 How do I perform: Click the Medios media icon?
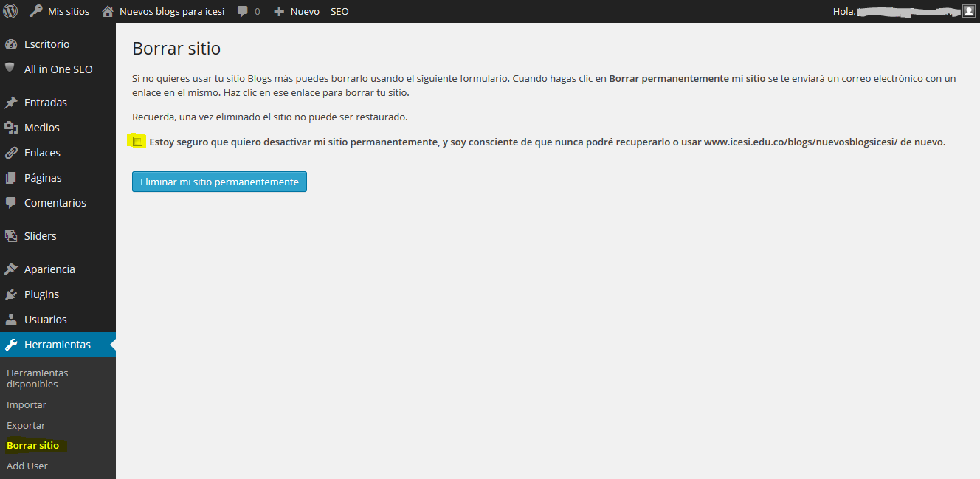pyautogui.click(x=11, y=128)
